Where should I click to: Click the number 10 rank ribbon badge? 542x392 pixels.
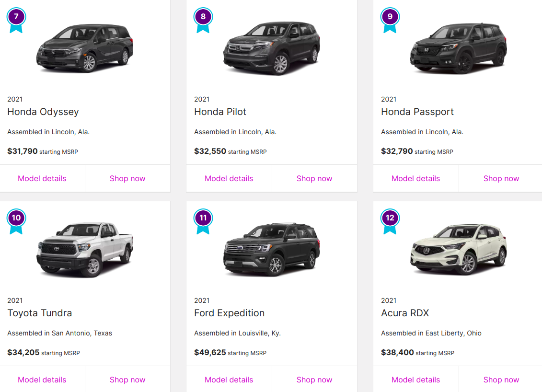(x=16, y=219)
